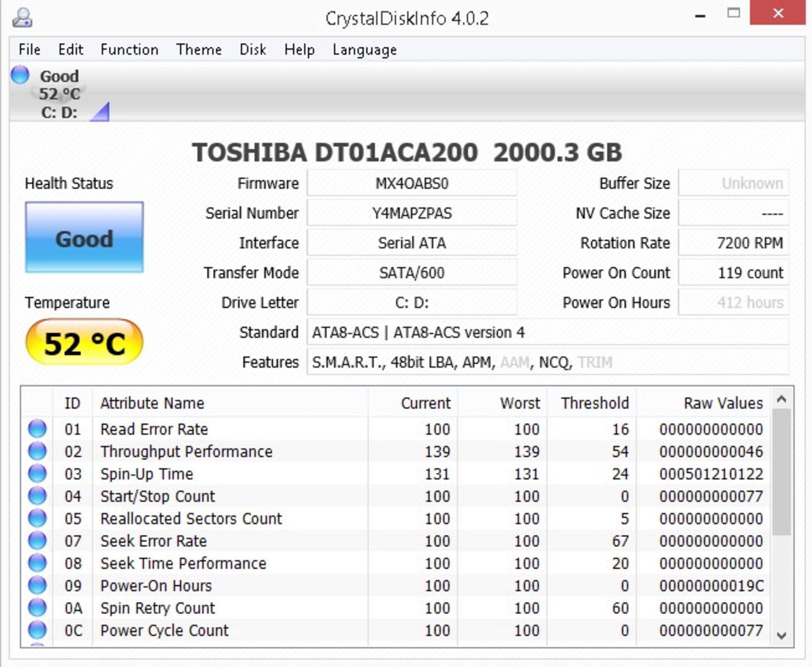Click the Drive Letter field C: D:
Viewport: 812px width, 667px height.
pos(412,302)
